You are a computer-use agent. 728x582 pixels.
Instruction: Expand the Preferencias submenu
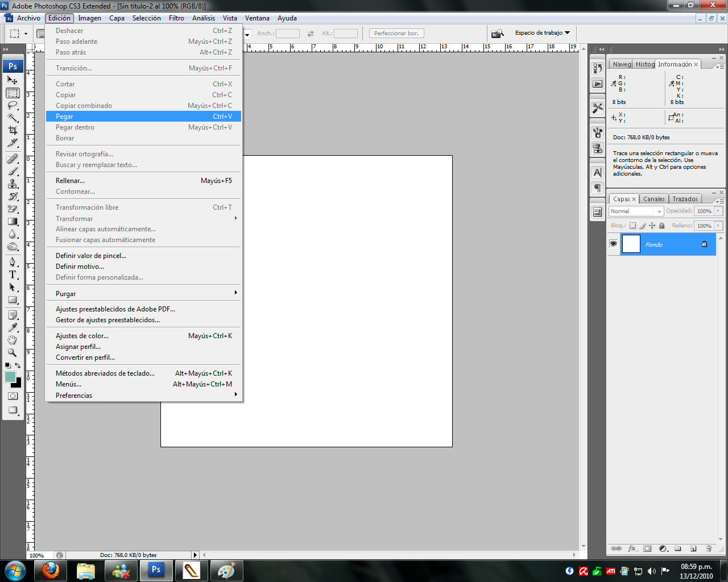[143, 396]
